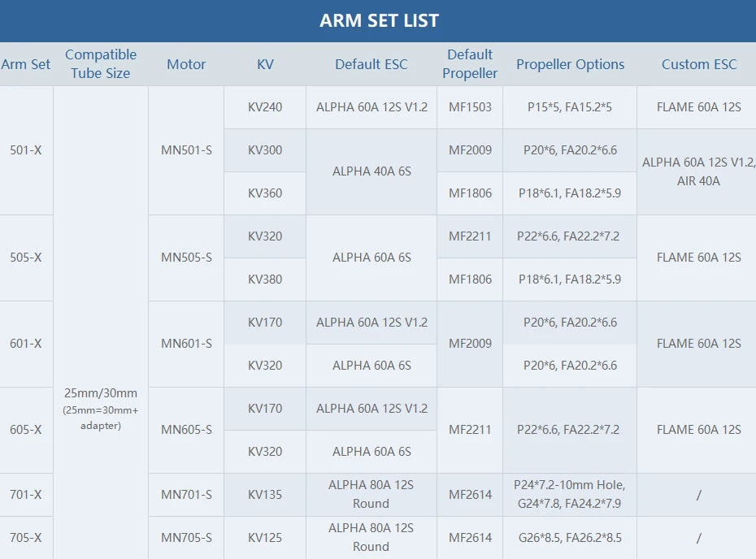Image resolution: width=756 pixels, height=559 pixels.
Task: Click the Compatible Tube Size column header
Action: (101, 64)
